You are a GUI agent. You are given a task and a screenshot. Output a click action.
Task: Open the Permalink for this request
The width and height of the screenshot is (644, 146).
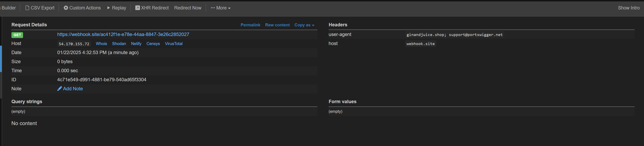[x=250, y=25]
